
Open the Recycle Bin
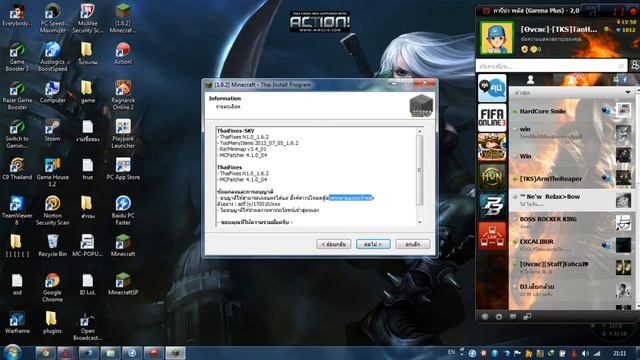53,245
